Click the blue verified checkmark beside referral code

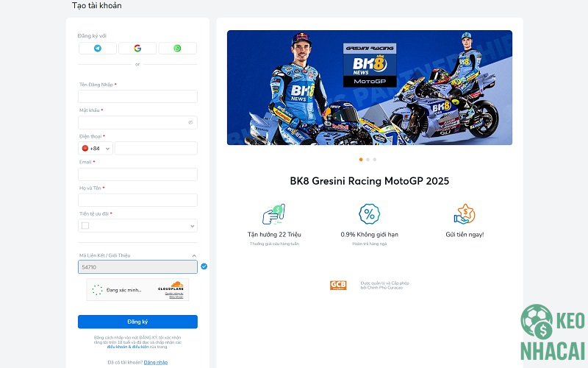click(204, 266)
